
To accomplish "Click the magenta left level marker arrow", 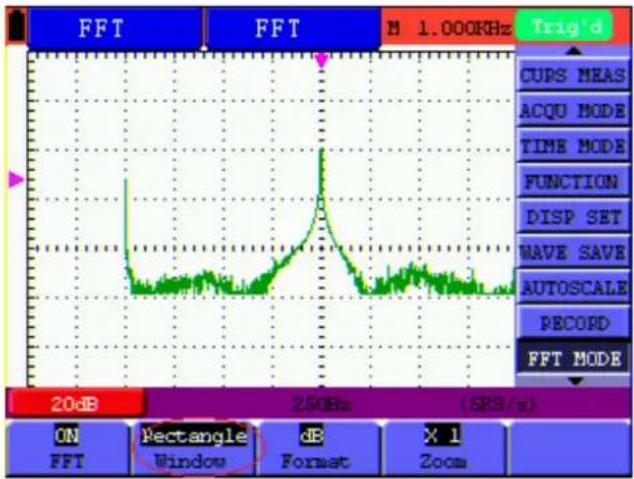I will [x=16, y=180].
